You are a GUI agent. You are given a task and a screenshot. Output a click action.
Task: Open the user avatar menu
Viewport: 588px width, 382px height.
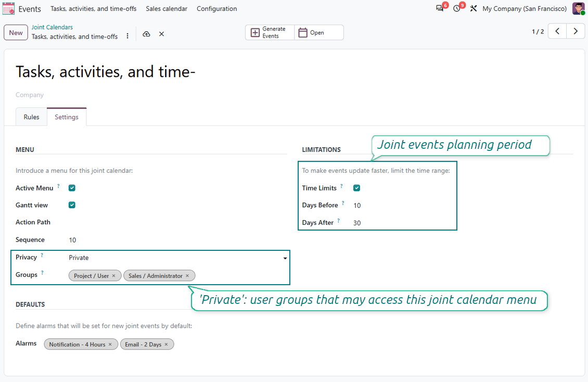point(578,8)
